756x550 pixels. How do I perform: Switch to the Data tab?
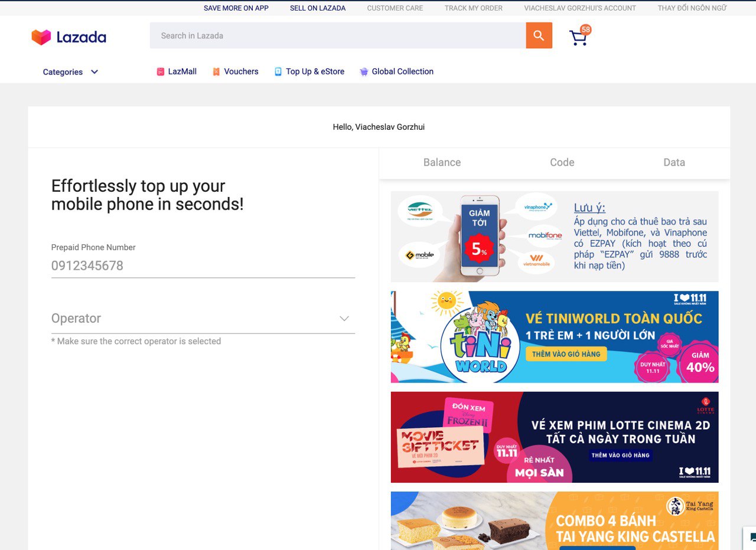tap(674, 162)
